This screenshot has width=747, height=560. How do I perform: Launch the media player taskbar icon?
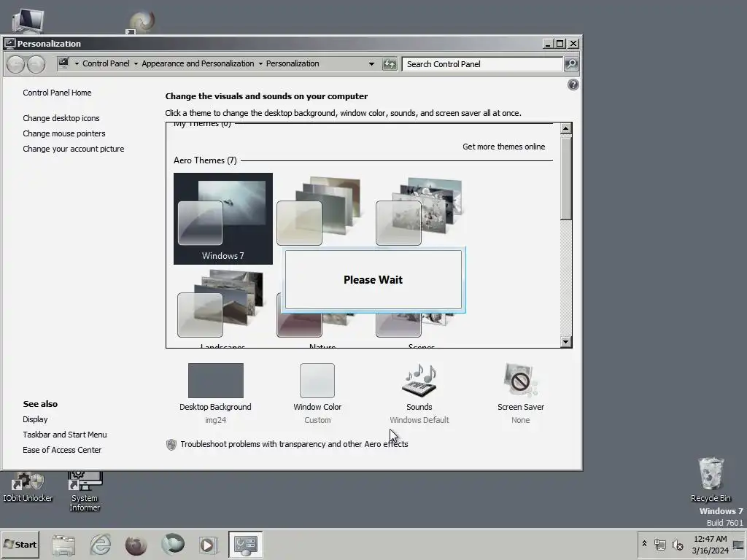click(208, 545)
